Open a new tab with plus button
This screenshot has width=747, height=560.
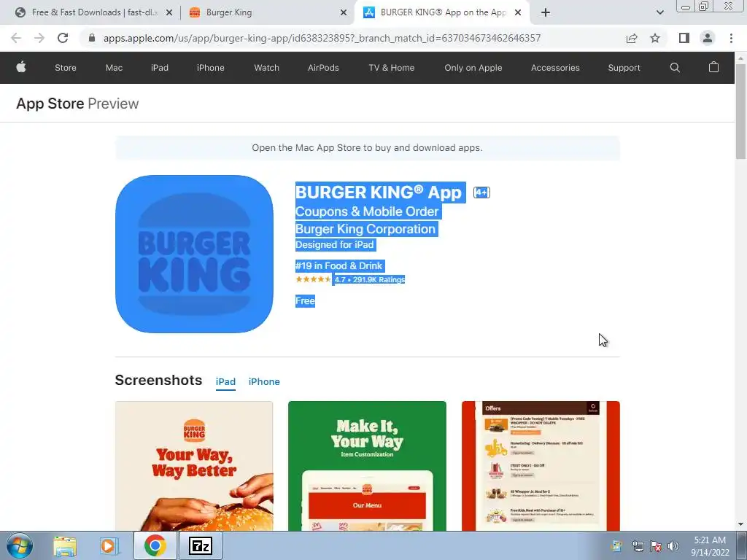pyautogui.click(x=546, y=12)
